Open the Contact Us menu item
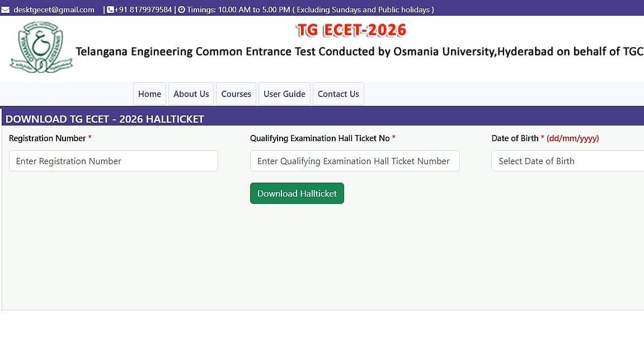The width and height of the screenshot is (644, 363). pyautogui.click(x=339, y=94)
